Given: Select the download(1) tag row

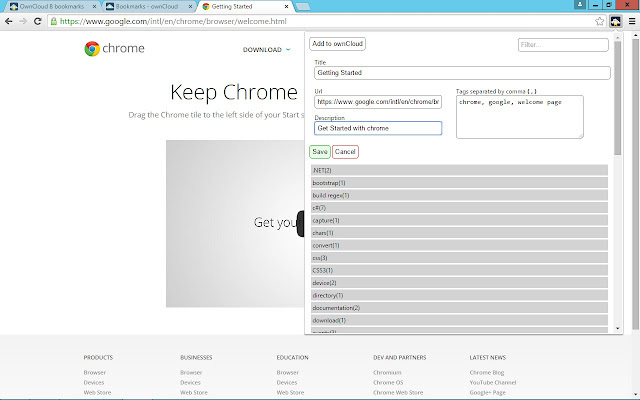Looking at the screenshot, I should 459,320.
